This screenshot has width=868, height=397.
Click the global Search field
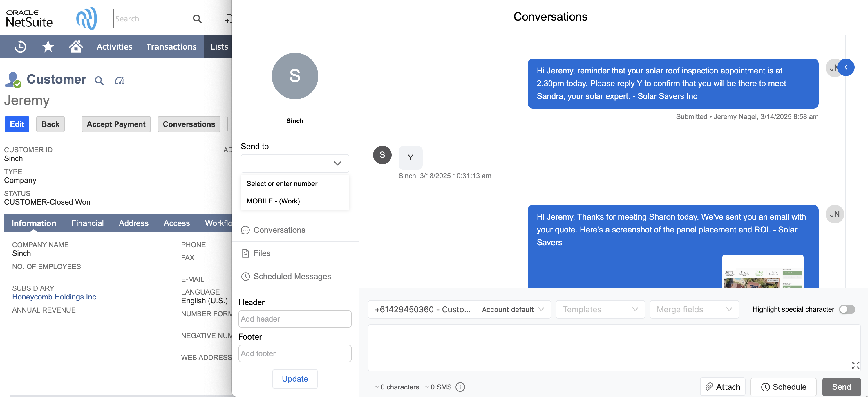tap(153, 19)
